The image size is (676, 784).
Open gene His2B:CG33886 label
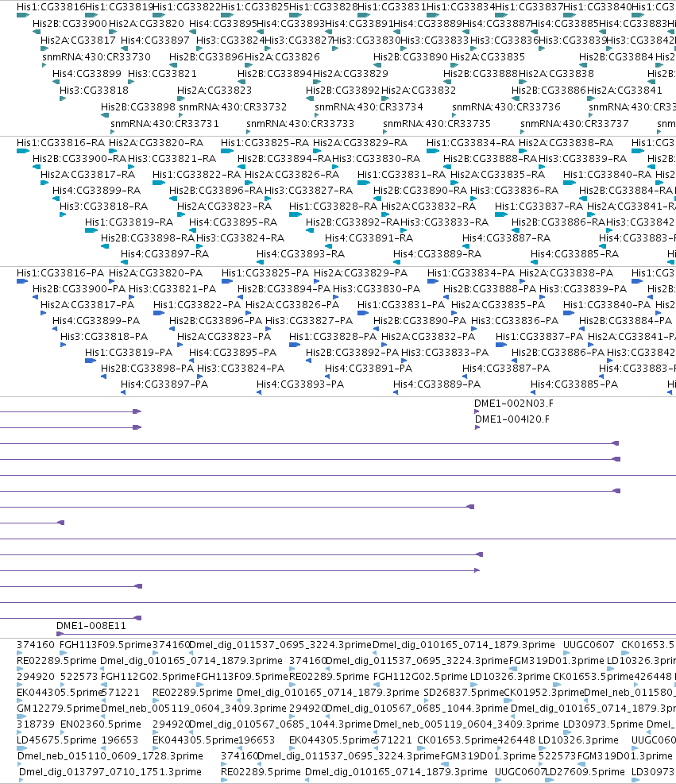pyautogui.click(x=548, y=90)
